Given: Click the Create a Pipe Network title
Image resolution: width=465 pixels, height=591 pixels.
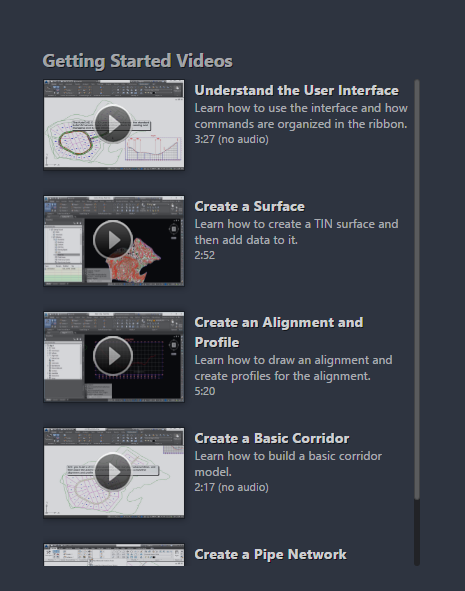Looking at the screenshot, I should 270,554.
